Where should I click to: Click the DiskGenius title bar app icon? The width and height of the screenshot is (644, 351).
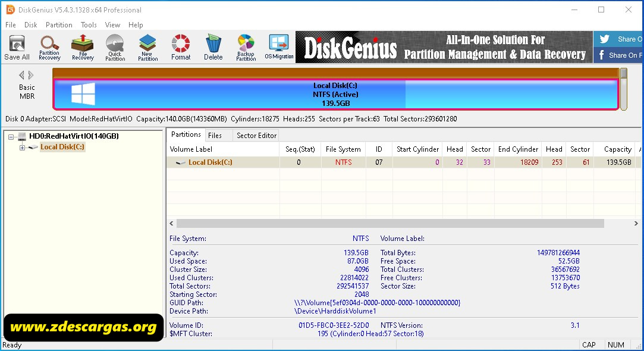click(x=10, y=10)
